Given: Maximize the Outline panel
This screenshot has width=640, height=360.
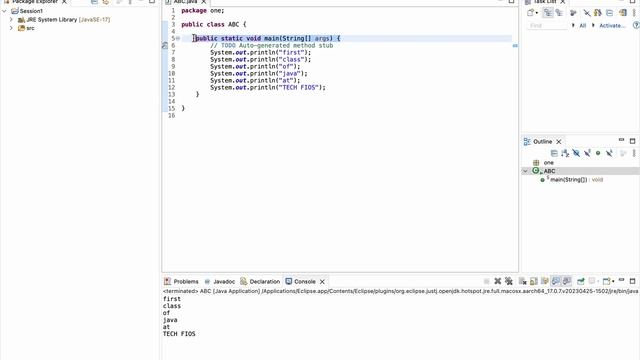Looking at the screenshot, I should pyautogui.click(x=632, y=141).
